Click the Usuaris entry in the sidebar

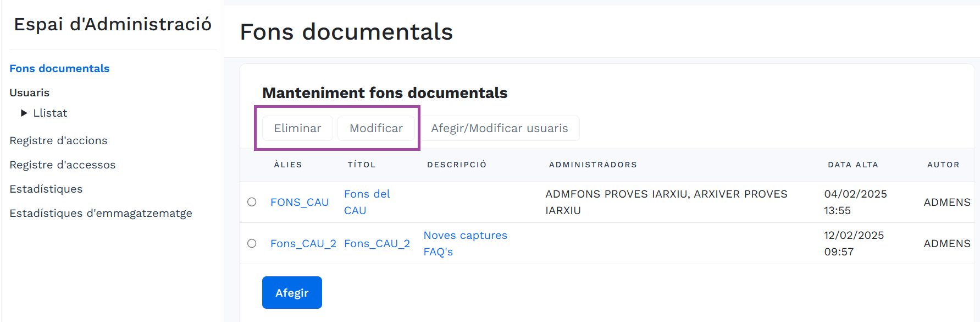click(29, 92)
